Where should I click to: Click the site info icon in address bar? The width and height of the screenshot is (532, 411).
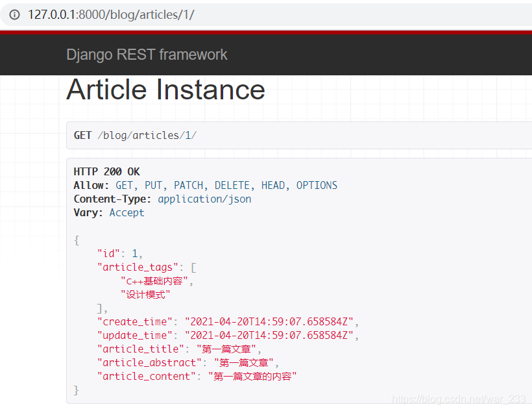[14, 14]
